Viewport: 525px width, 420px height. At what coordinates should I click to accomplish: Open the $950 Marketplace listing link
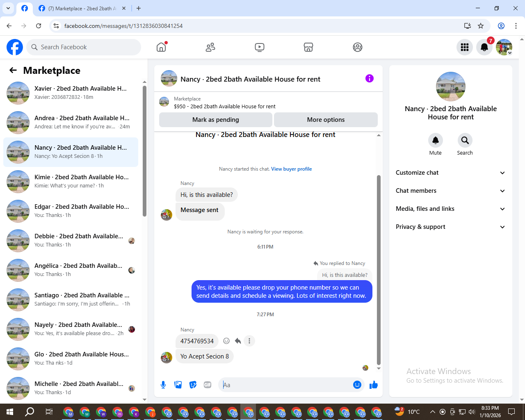pyautogui.click(x=225, y=106)
